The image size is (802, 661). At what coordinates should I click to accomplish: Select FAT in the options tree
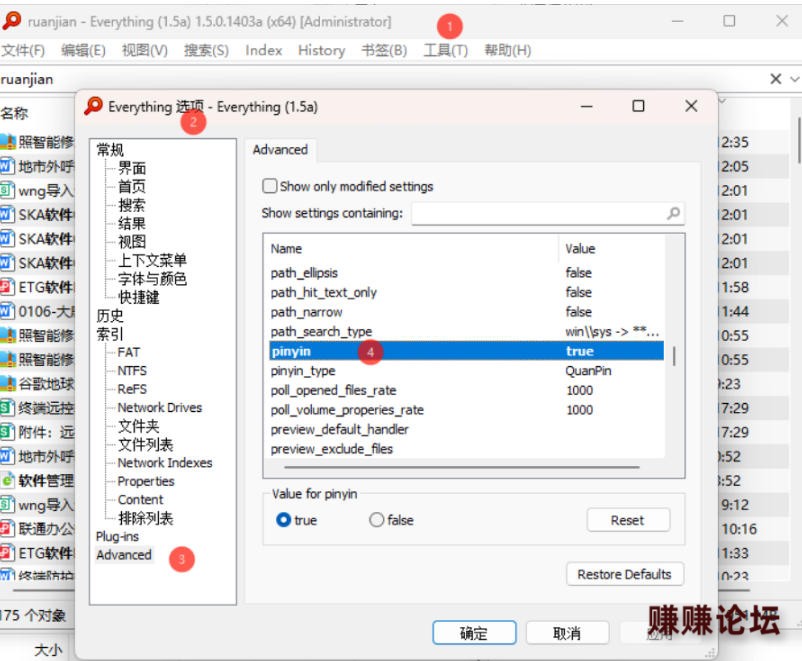click(x=128, y=352)
